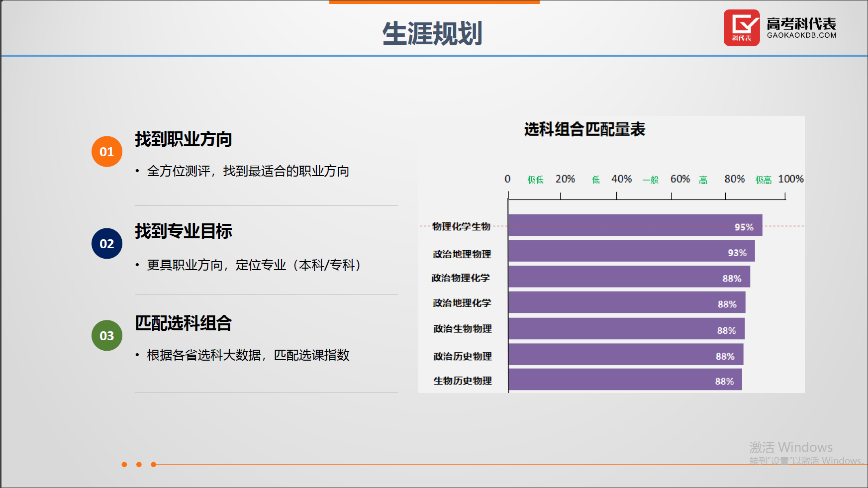The height and width of the screenshot is (488, 868).
Task: Click the slide title 生涯规划
Action: [432, 34]
